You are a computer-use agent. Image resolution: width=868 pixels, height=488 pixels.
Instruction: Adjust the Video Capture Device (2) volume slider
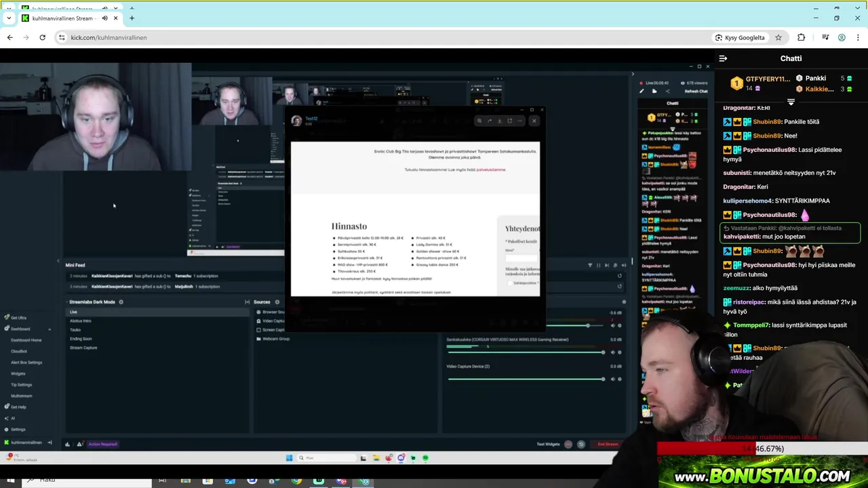525,379
